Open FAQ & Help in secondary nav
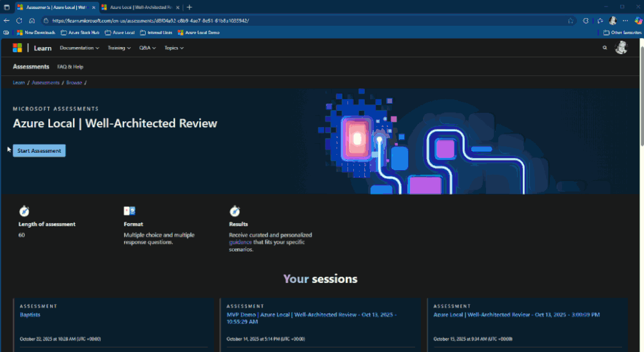 click(70, 66)
